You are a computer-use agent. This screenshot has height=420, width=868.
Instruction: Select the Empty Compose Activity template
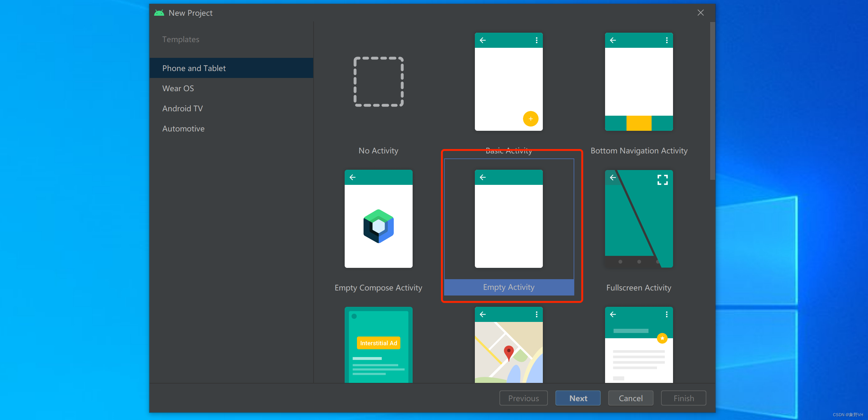[x=378, y=219]
